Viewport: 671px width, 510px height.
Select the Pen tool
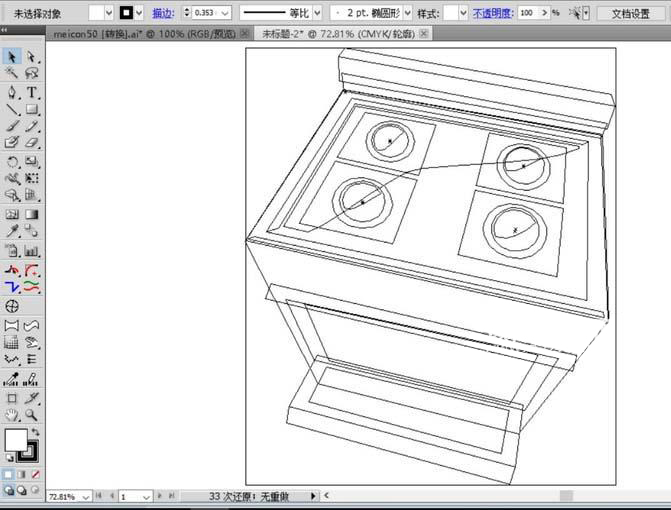coord(12,92)
